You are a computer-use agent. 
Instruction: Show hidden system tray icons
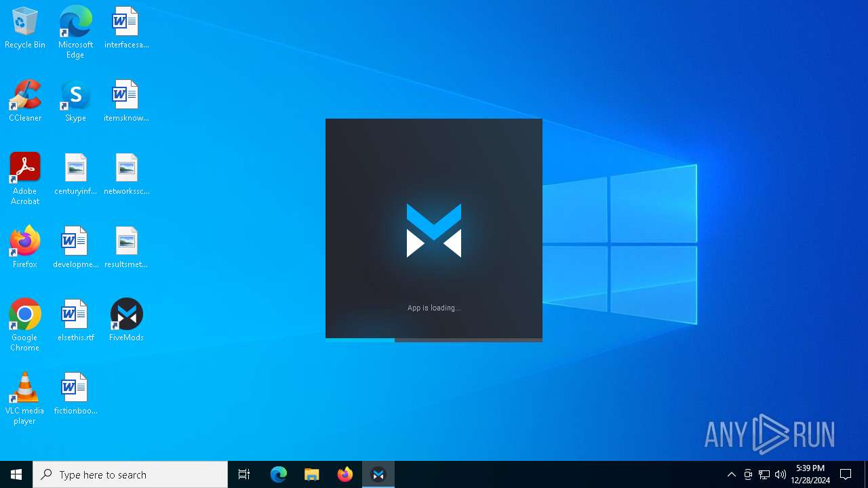pyautogui.click(x=732, y=474)
